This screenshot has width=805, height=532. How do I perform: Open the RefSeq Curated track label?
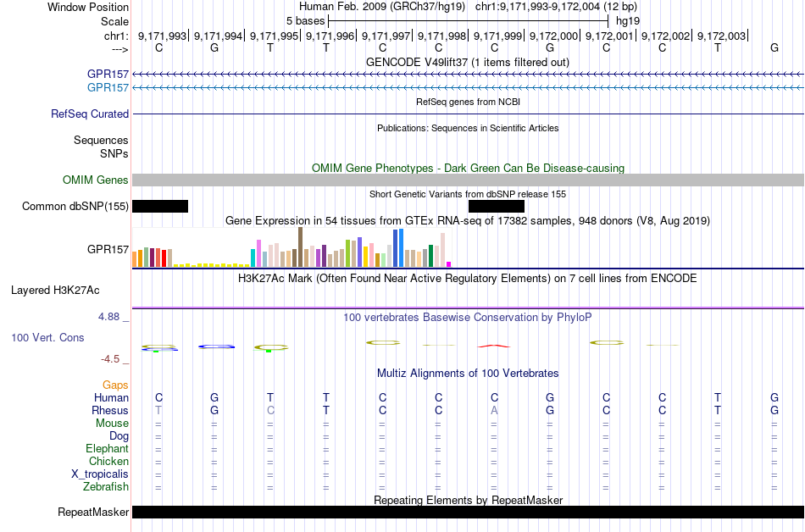(90, 114)
